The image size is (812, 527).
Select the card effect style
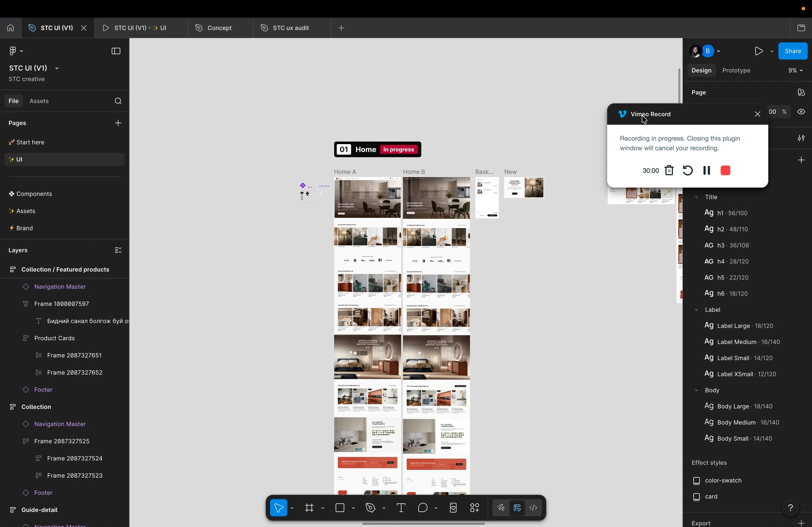(705, 497)
